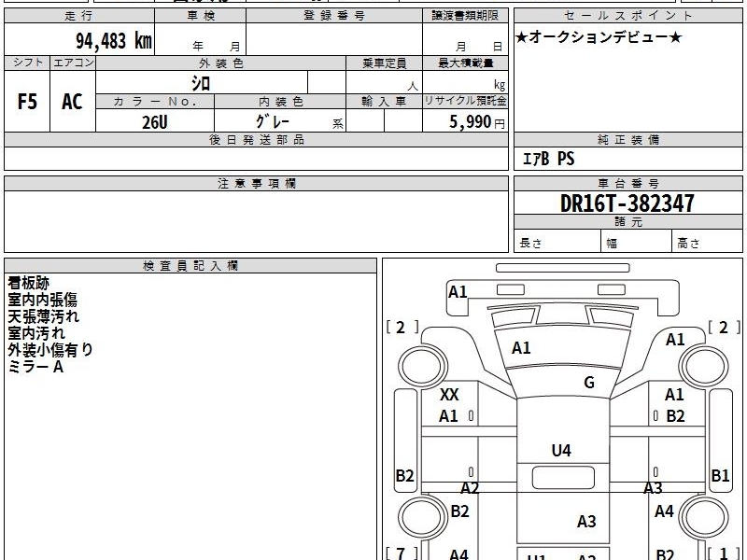The width and height of the screenshot is (747, 560).
Task: Click the 長さ dimension label
Action: pos(530,244)
